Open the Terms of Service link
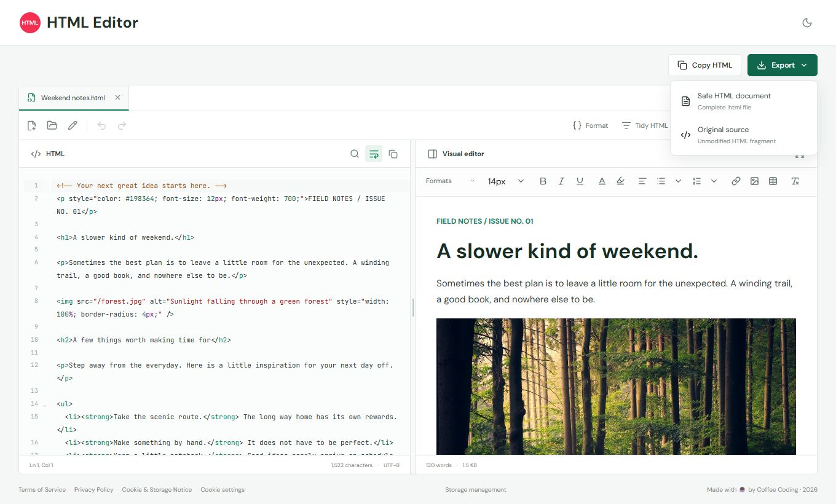This screenshot has height=504, width=836. tap(42, 490)
